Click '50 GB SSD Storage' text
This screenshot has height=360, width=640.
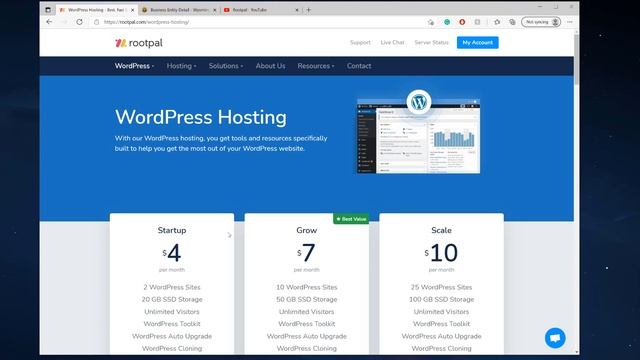pyautogui.click(x=307, y=300)
